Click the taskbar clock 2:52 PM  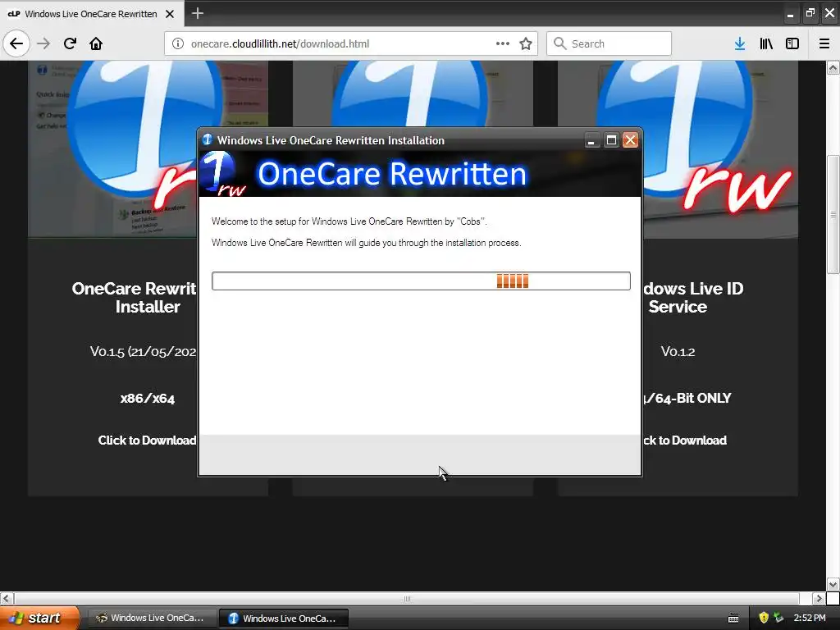(810, 618)
